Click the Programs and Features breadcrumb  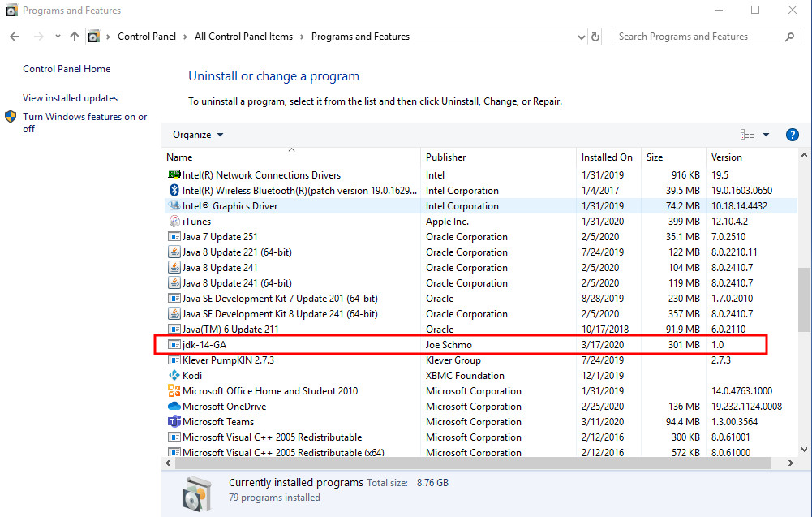[x=360, y=37]
